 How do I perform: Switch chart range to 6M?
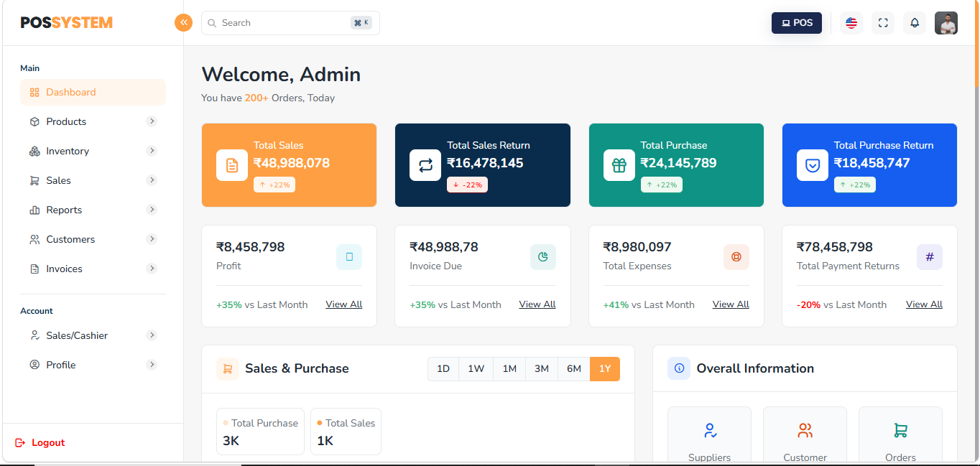coord(573,369)
